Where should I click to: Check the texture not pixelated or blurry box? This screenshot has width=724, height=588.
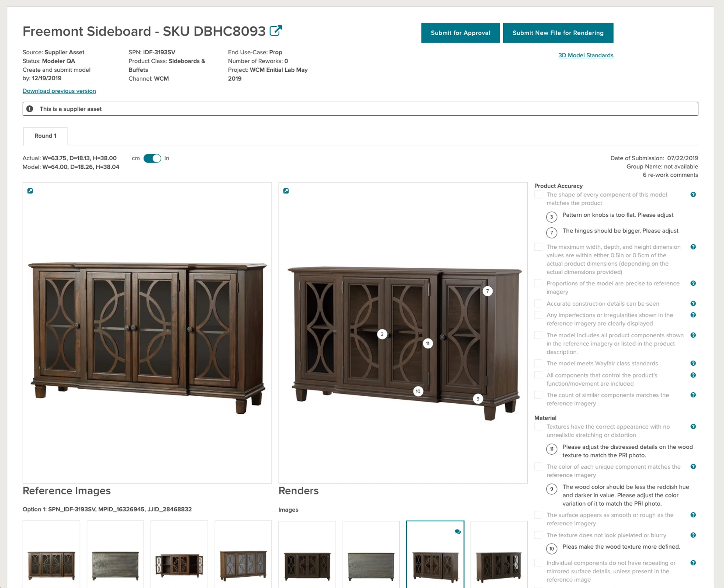[x=538, y=535]
